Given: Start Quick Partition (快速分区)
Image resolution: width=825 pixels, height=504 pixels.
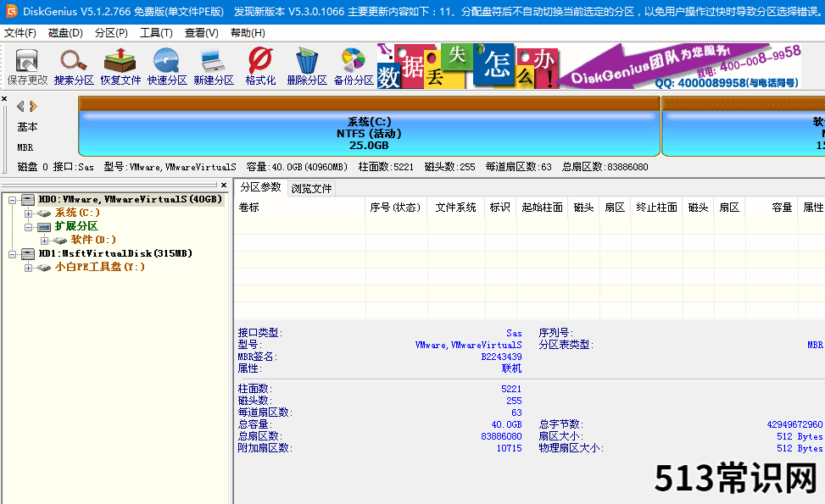Looking at the screenshot, I should pos(167,67).
